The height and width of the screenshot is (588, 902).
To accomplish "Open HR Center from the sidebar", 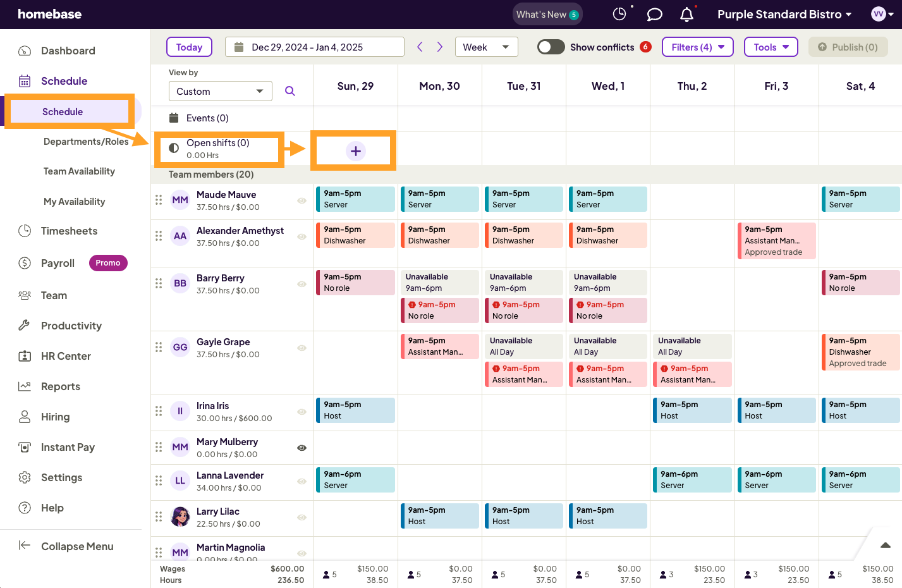I will 66,356.
